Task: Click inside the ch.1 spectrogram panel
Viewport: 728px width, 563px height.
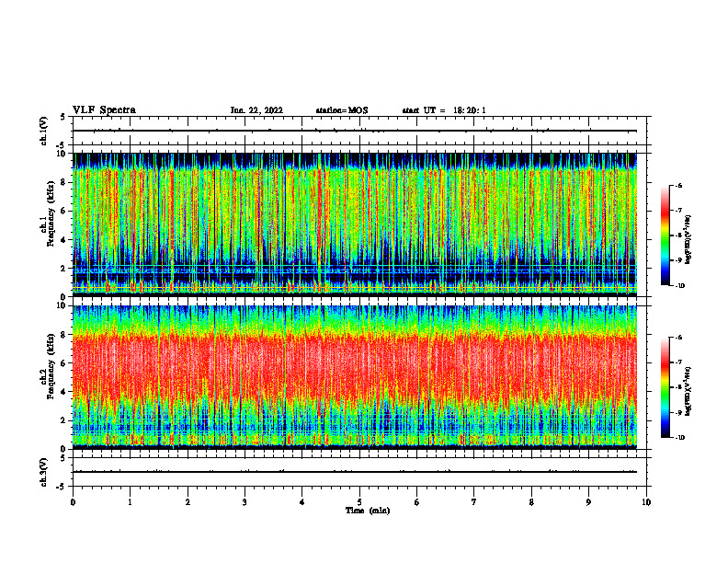Action: 355,224
